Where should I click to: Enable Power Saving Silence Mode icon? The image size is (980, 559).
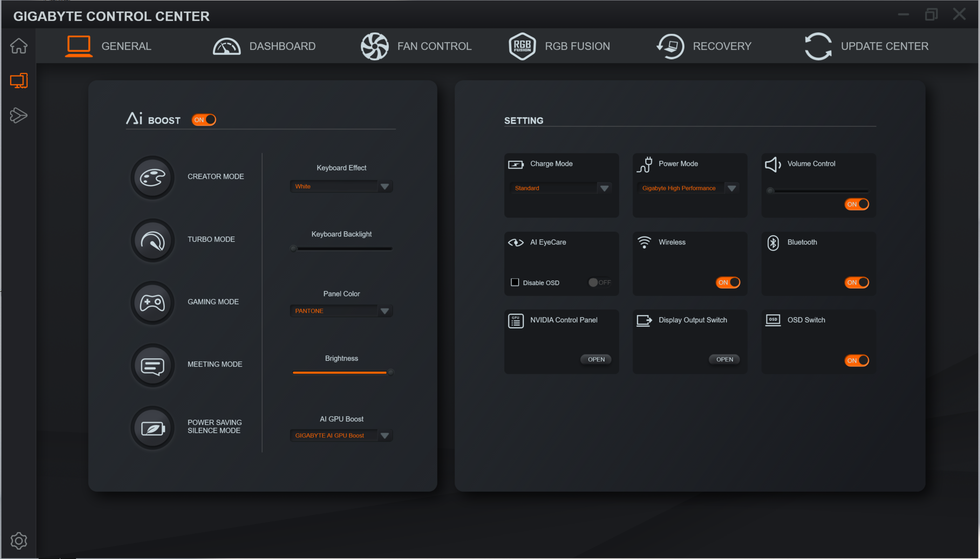click(152, 428)
